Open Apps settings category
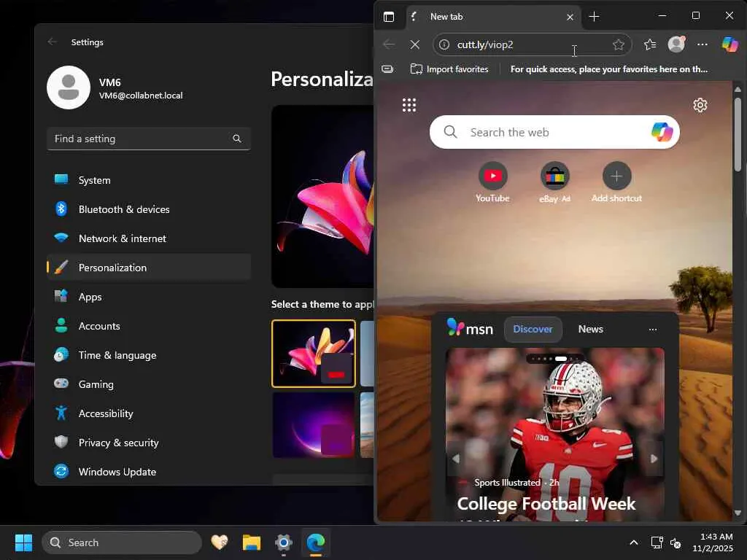Viewport: 747px width, 560px height. (x=149, y=297)
